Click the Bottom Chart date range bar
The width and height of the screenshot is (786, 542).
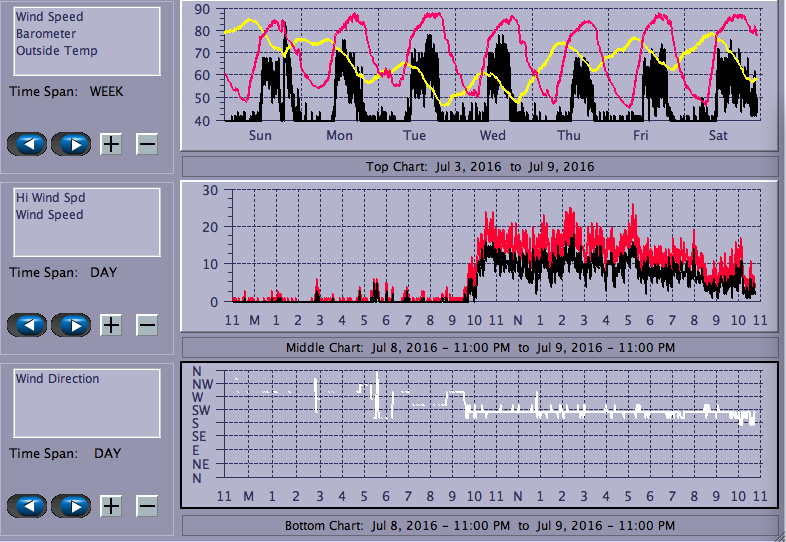point(480,525)
